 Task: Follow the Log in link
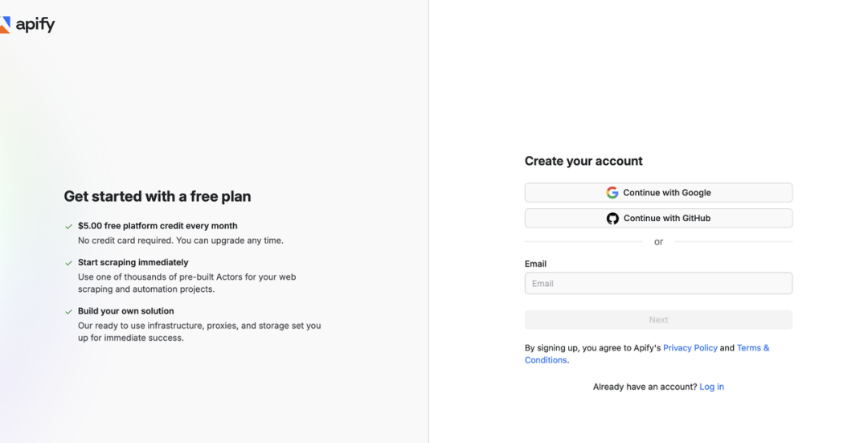[711, 387]
